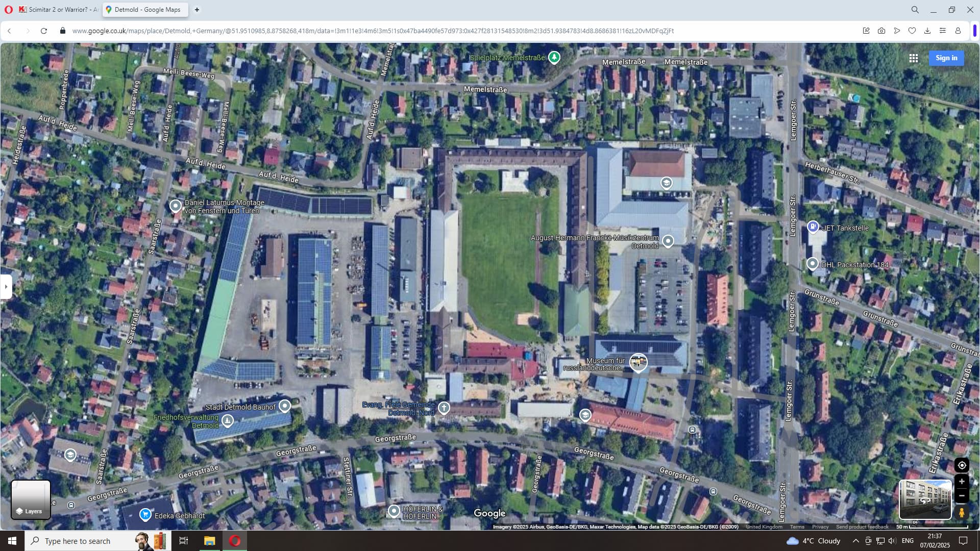Click the show your location icon
This screenshot has width=980, height=551.
coord(962,465)
